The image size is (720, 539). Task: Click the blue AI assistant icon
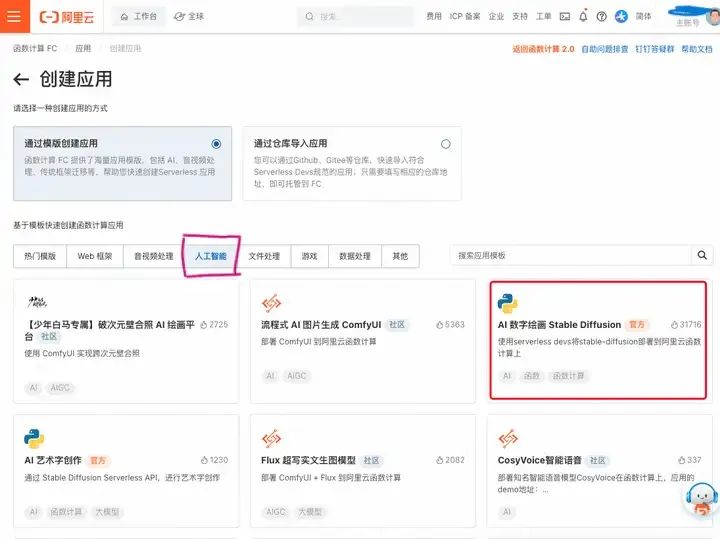621,17
